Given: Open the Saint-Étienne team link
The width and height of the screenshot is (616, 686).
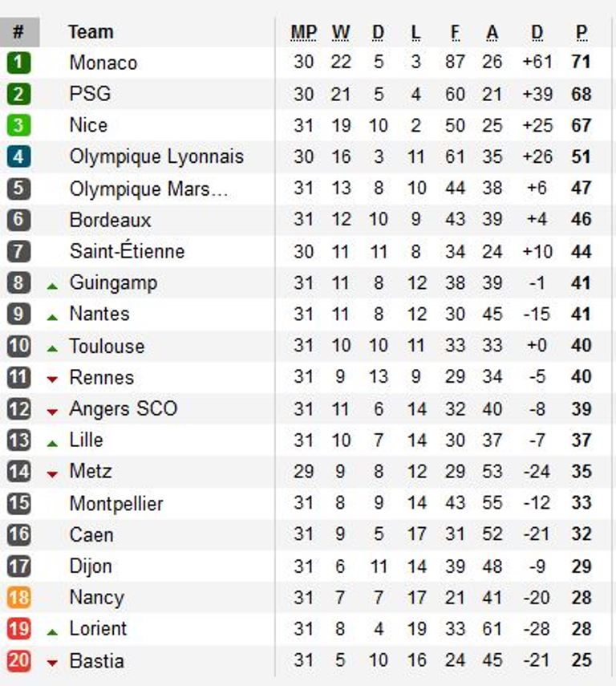Looking at the screenshot, I should click(x=127, y=250).
